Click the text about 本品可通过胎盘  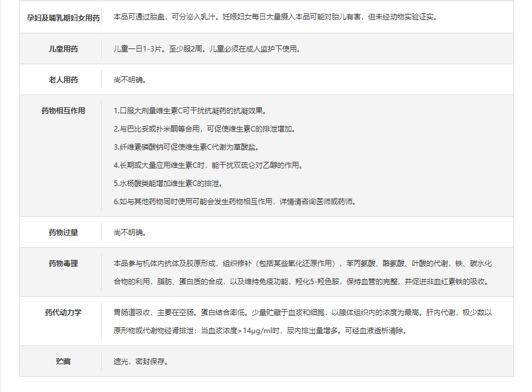[275, 17]
